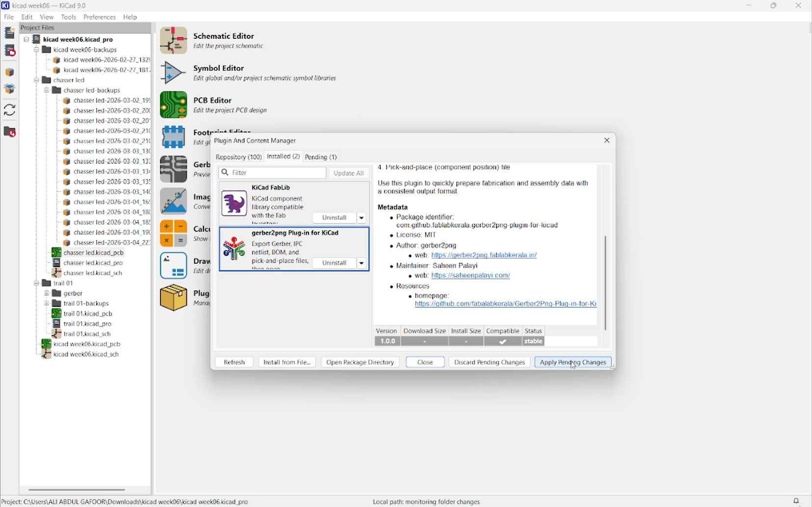Open the Tools menu
The image size is (812, 507).
click(69, 17)
